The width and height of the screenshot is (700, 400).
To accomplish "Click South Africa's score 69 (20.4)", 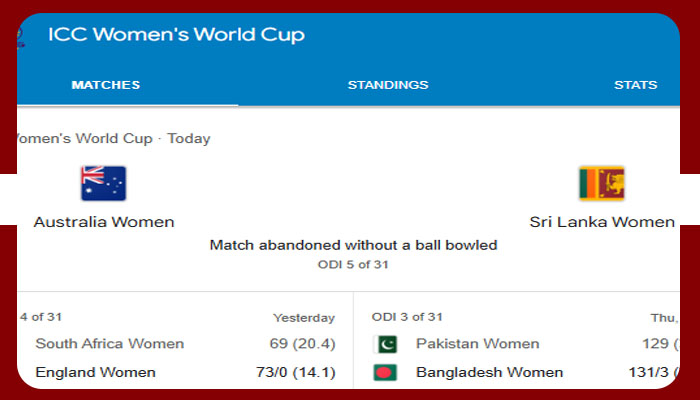I will [x=303, y=344].
